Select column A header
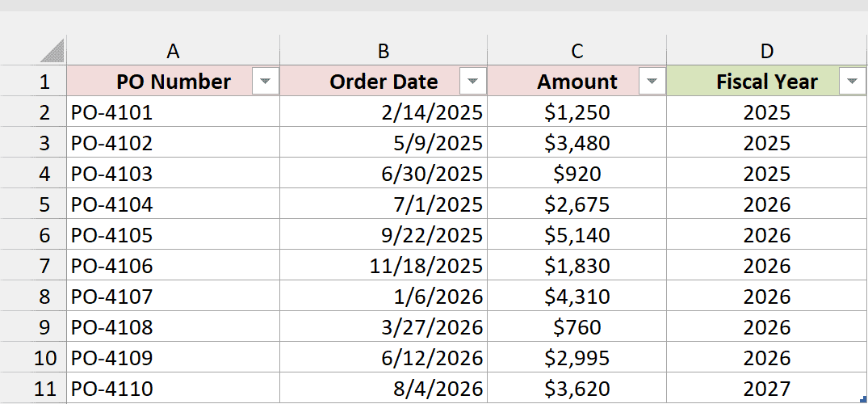The width and height of the screenshot is (868, 404). [x=174, y=51]
